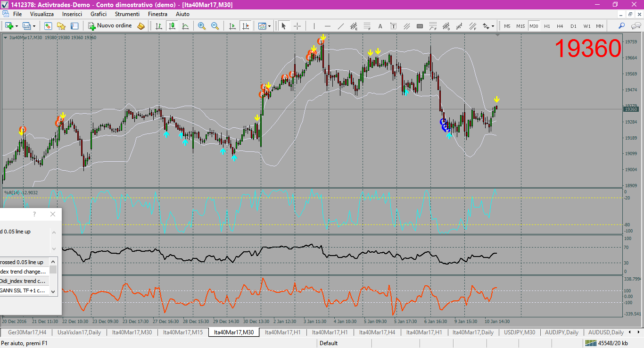Select the rectangle shape tool

pos(420,26)
